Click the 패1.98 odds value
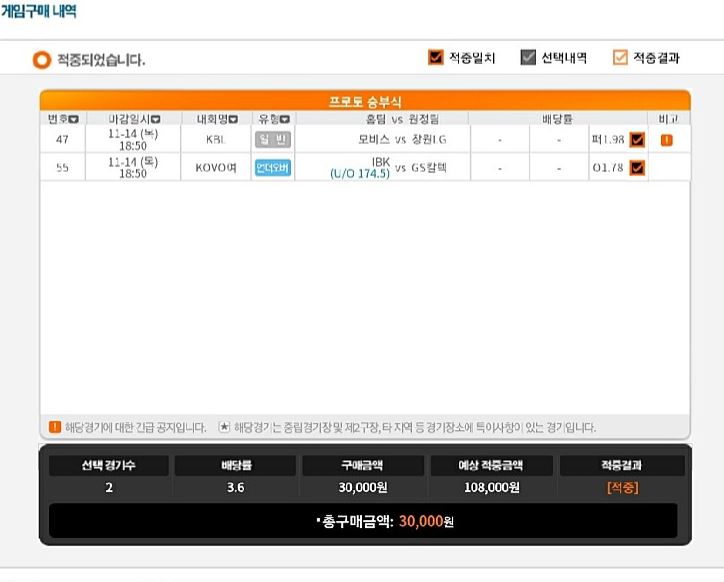724x582 pixels. point(608,139)
